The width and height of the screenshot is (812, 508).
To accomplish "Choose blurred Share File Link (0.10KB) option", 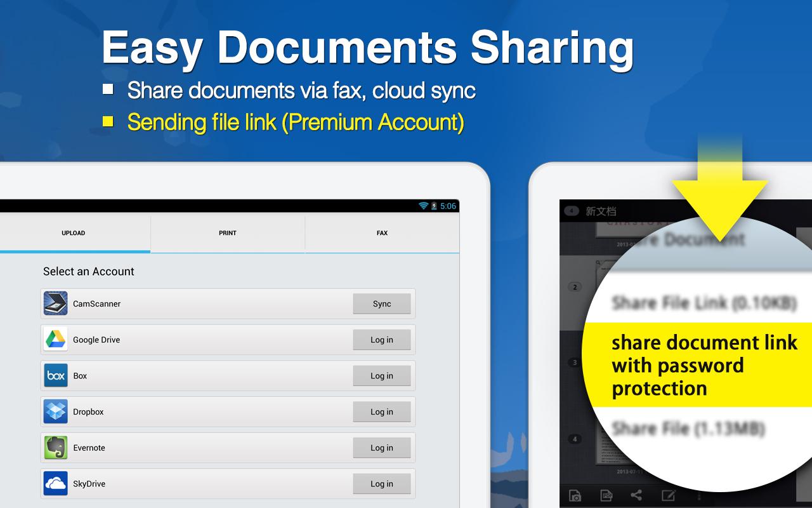I will (x=704, y=304).
